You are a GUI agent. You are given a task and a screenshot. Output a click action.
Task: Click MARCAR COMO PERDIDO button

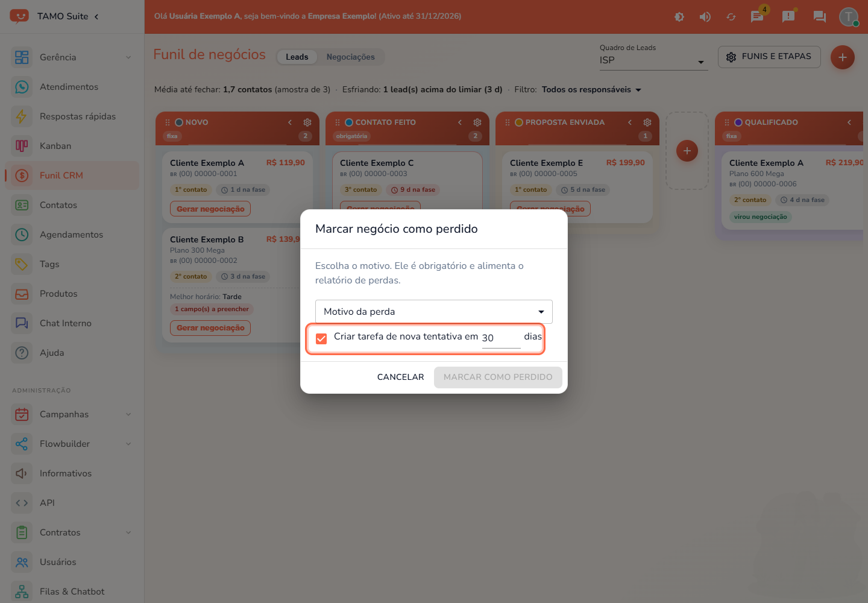tap(498, 377)
